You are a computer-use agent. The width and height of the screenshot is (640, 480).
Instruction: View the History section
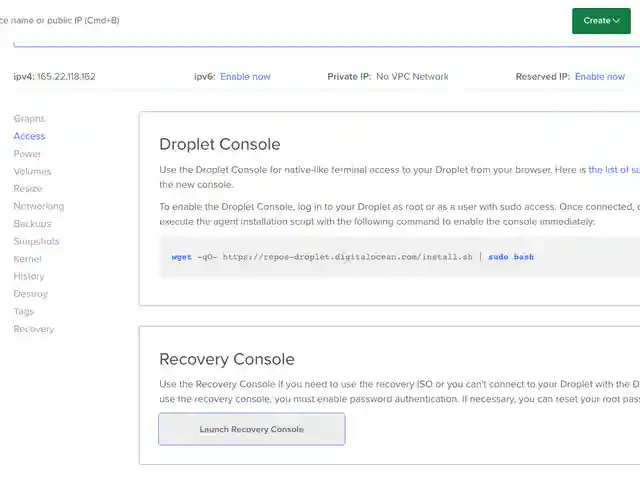pos(29,277)
